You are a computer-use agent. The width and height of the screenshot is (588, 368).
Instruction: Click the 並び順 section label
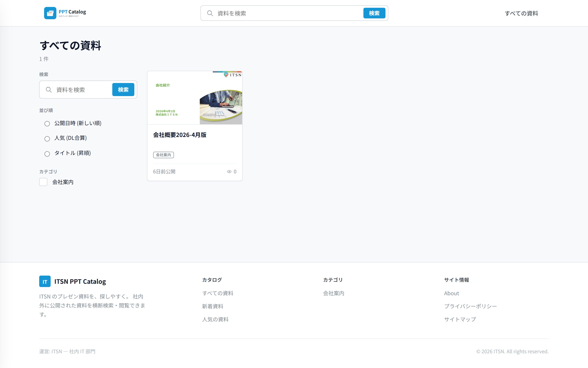(46, 110)
